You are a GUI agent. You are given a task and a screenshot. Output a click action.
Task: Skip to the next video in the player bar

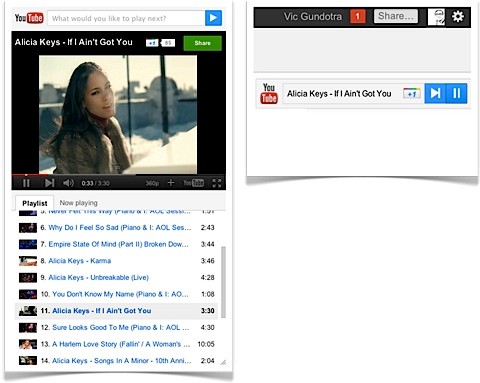(49, 183)
